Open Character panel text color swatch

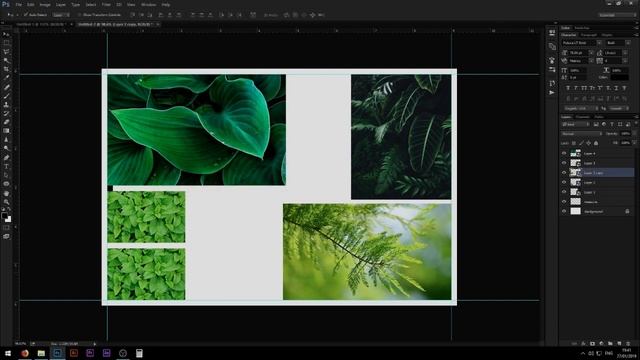click(x=620, y=77)
